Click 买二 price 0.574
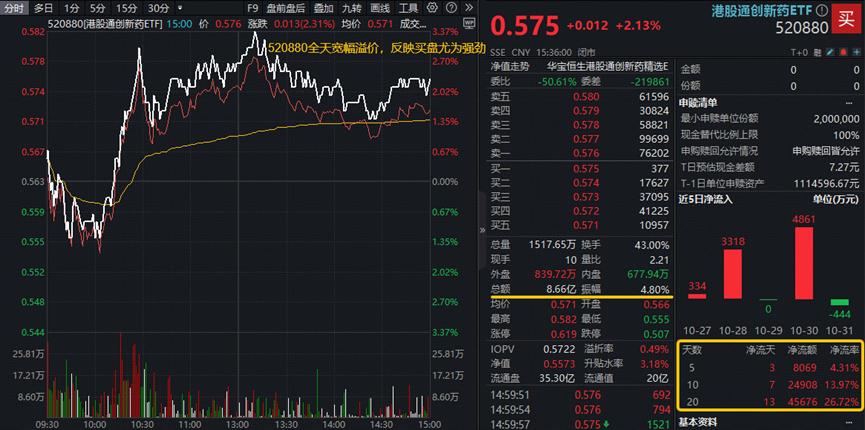 click(x=586, y=183)
